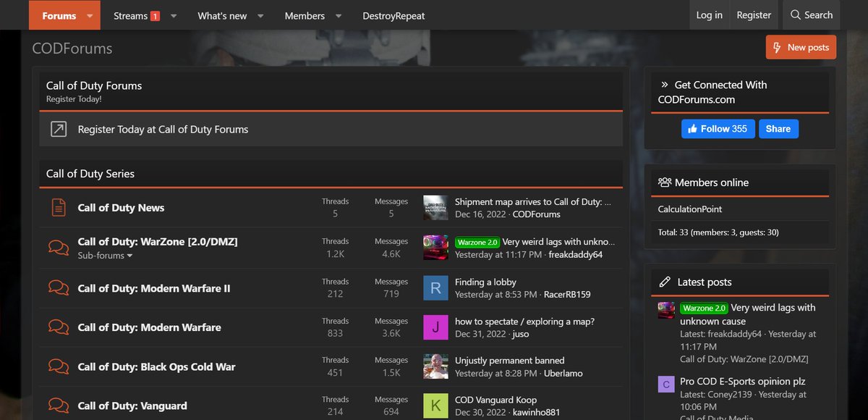Open CODForums avatar in News row
This screenshot has width=868, height=420.
435,208
